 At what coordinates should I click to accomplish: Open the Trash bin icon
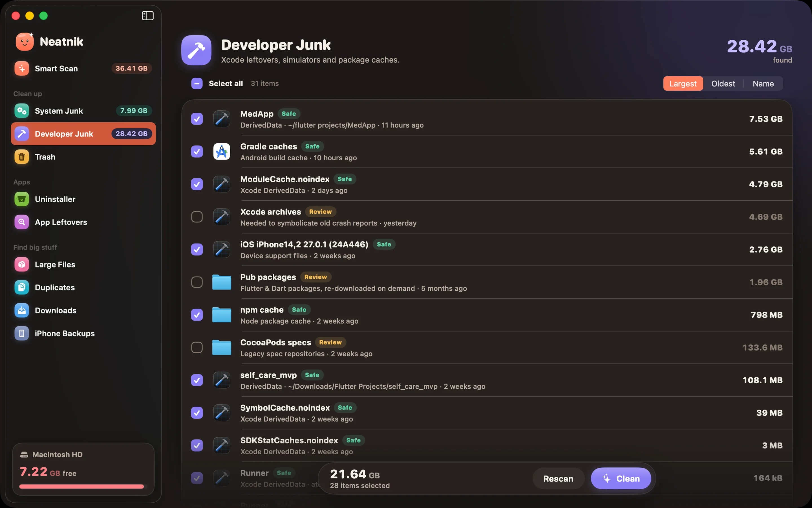tap(22, 157)
